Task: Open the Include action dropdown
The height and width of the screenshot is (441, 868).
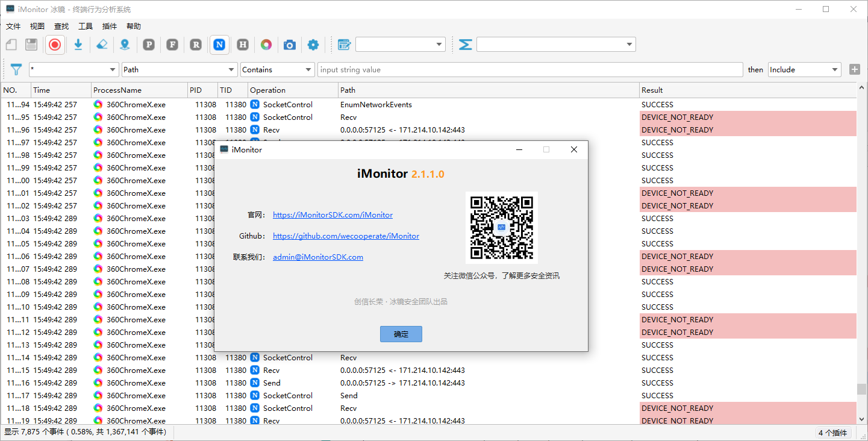Action: click(x=805, y=70)
